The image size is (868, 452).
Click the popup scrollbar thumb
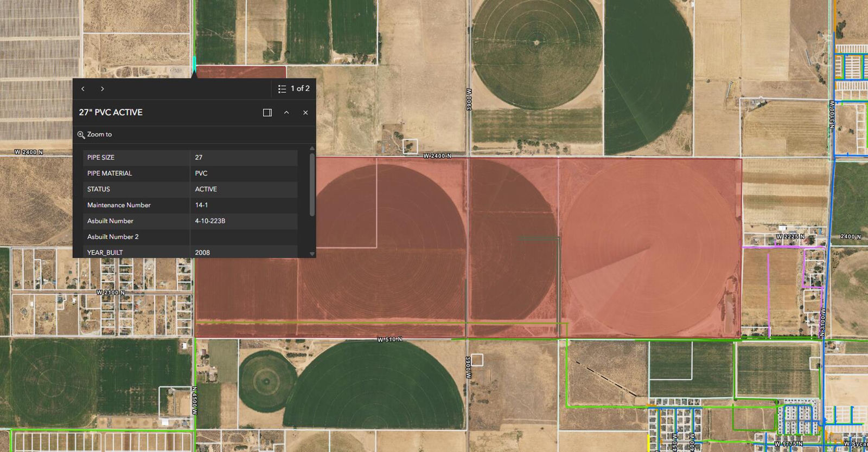312,184
